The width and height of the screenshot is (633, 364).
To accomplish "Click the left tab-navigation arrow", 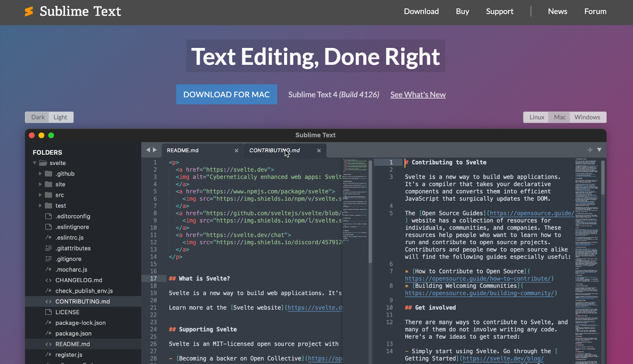I will point(147,150).
